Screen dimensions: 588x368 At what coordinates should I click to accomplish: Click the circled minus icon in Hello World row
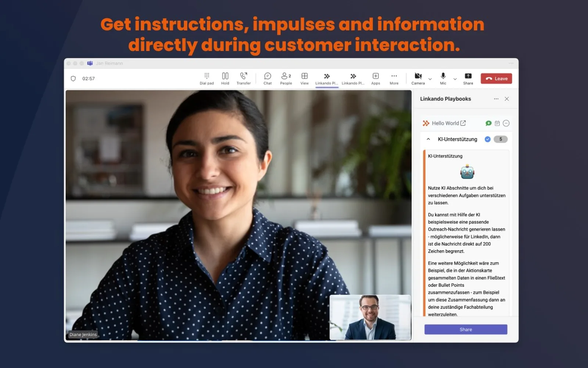pyautogui.click(x=506, y=123)
